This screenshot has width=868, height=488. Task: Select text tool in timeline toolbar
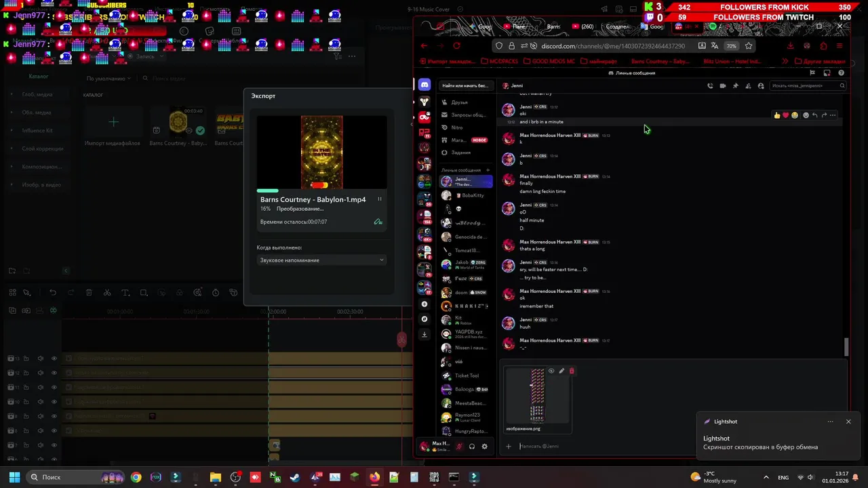[x=125, y=293]
